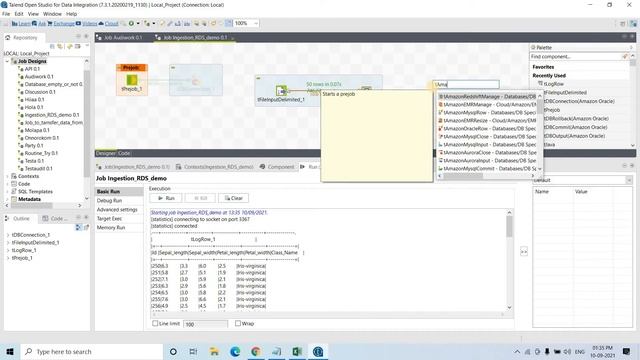Image resolution: width=640 pixels, height=360 pixels.
Task: Click the Cortana circle icon
Action: click(173, 351)
